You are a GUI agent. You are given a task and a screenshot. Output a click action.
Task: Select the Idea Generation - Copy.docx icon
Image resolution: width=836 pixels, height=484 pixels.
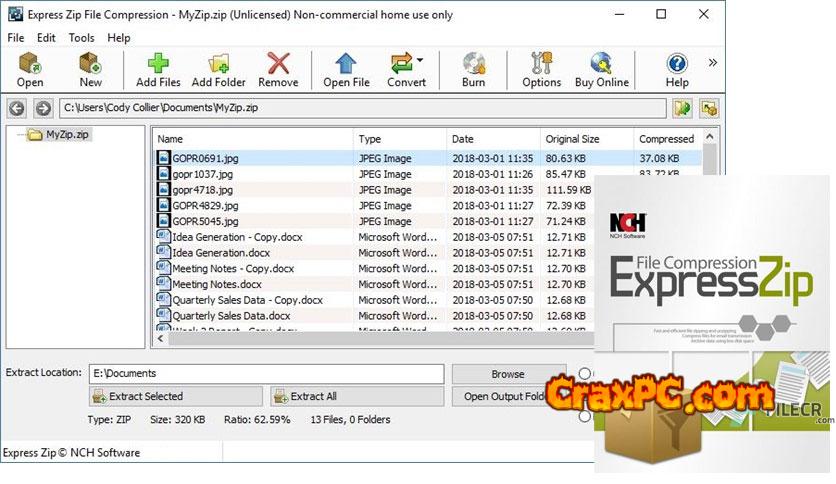point(163,237)
